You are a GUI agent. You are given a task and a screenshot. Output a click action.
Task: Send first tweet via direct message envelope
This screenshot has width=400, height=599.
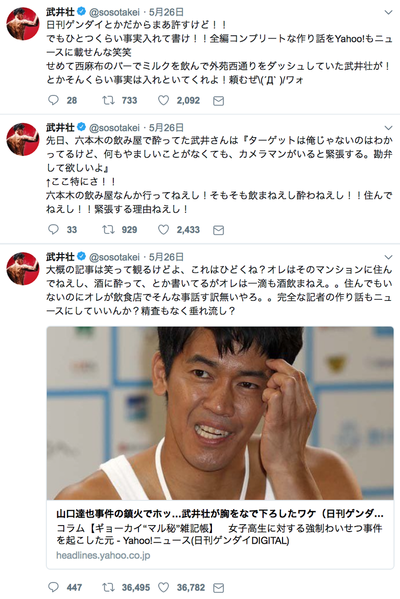(219, 100)
